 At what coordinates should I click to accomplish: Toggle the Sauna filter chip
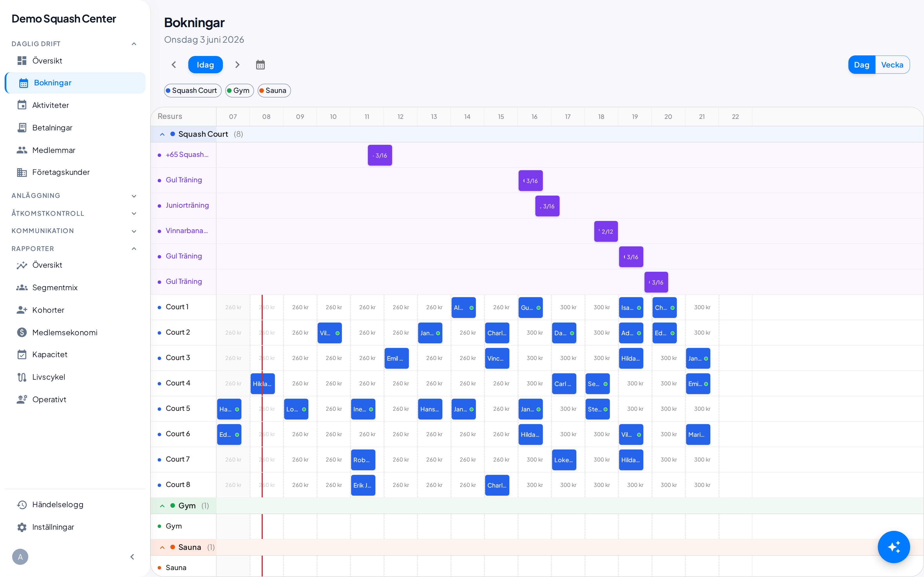(x=274, y=90)
